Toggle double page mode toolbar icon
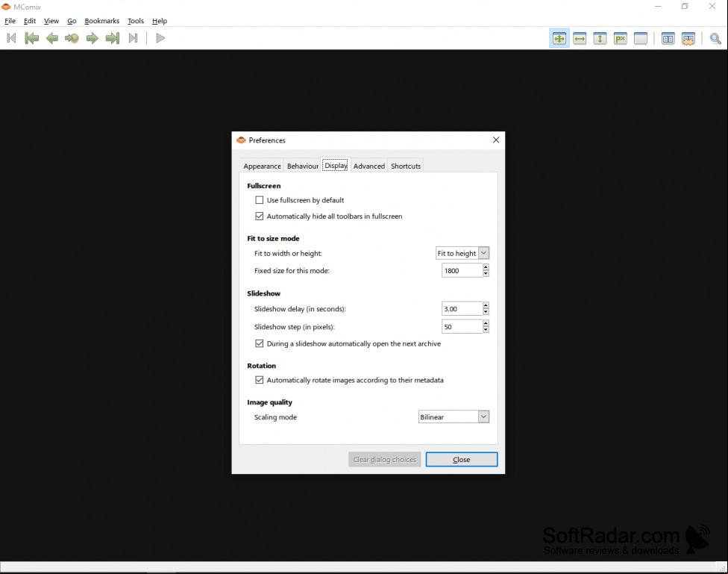This screenshot has height=574, width=728. point(668,39)
